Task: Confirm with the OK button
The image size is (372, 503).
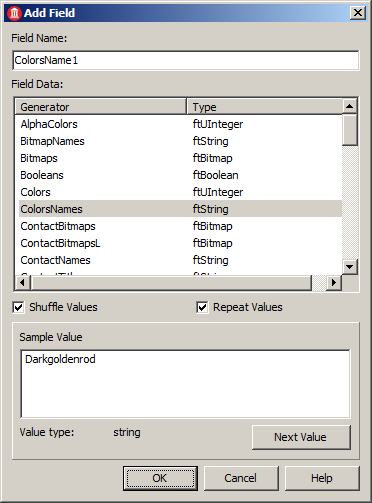Action: [160, 478]
